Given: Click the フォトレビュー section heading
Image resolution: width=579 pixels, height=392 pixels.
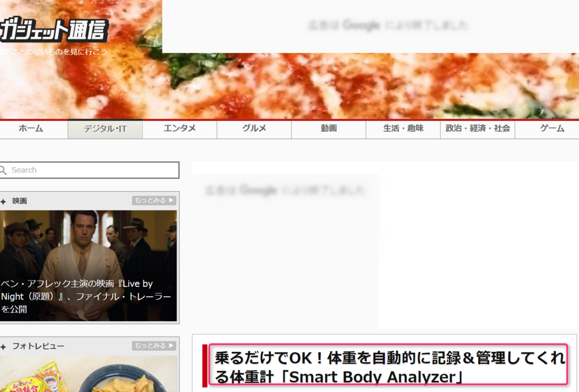Looking at the screenshot, I should pos(38,346).
